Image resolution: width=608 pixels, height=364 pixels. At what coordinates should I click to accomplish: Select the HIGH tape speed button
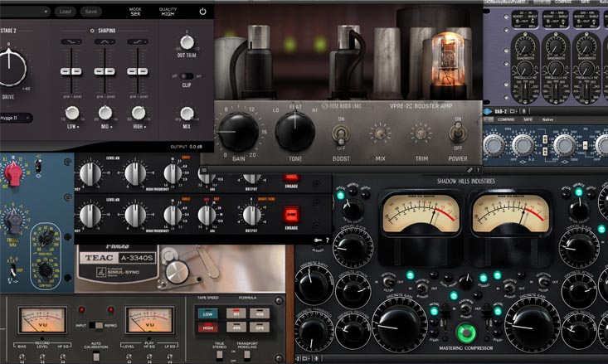point(208,328)
